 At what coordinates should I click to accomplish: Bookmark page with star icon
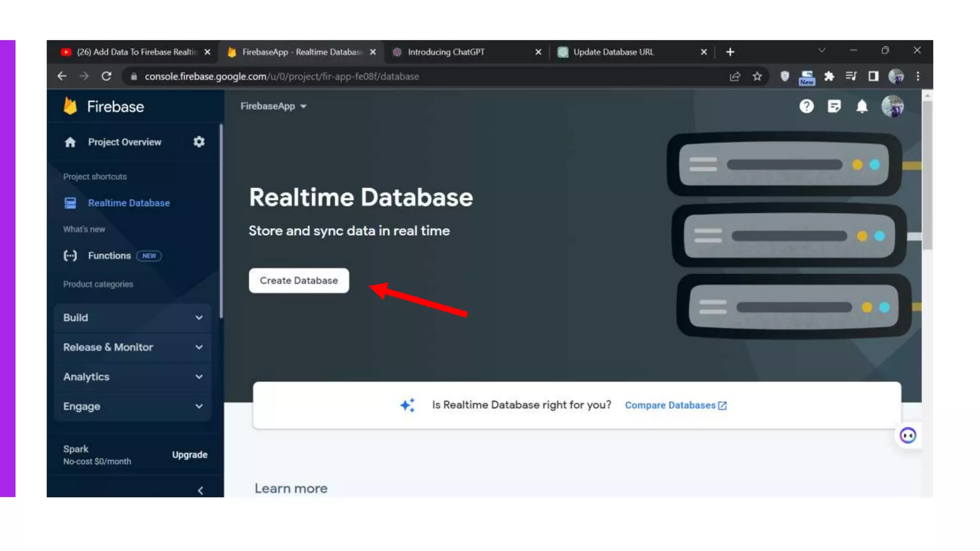click(x=757, y=77)
